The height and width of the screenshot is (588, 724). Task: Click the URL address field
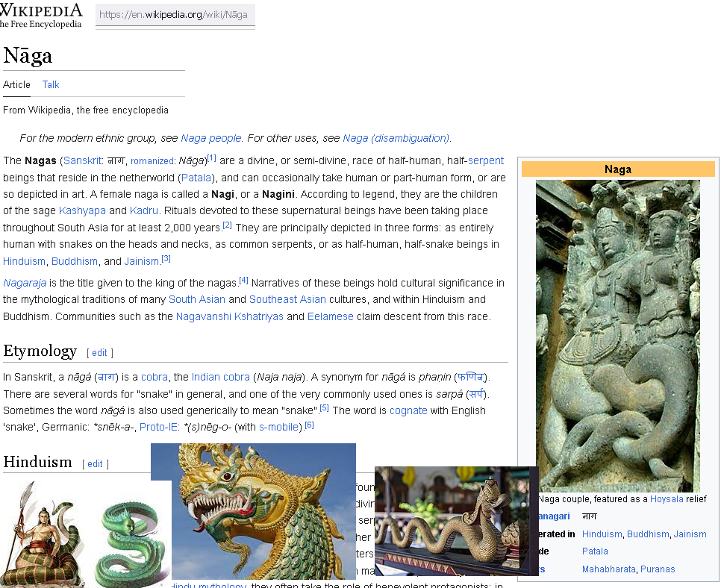click(175, 15)
